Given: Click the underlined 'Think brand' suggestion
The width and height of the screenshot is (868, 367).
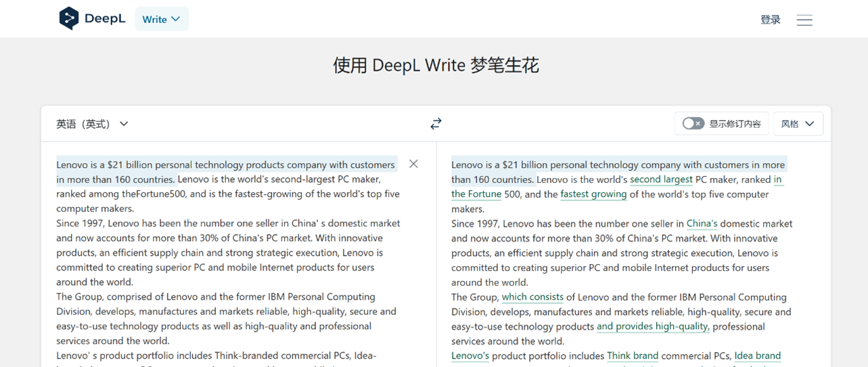Looking at the screenshot, I should pyautogui.click(x=633, y=355).
